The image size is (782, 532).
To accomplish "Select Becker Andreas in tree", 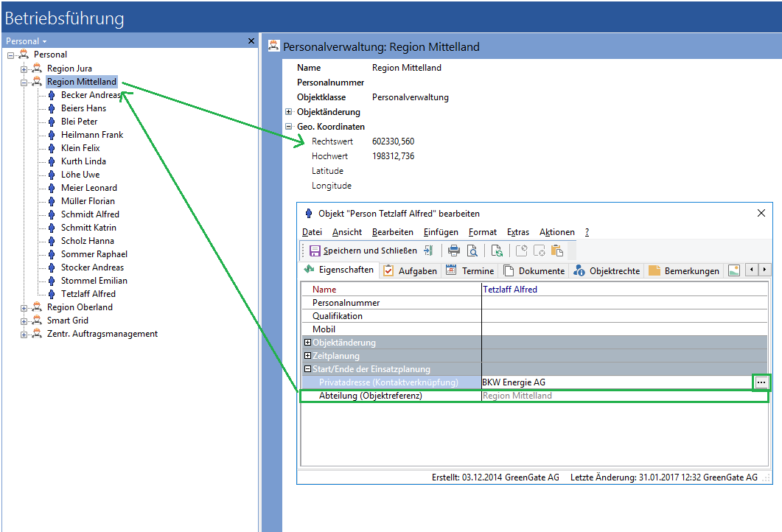I will 91,95.
